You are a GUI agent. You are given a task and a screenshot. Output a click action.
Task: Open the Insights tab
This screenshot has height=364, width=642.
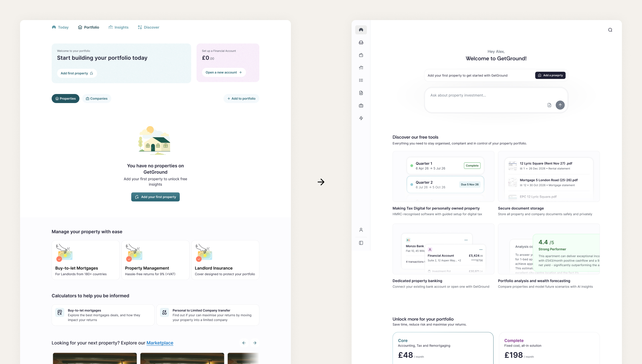[118, 27]
